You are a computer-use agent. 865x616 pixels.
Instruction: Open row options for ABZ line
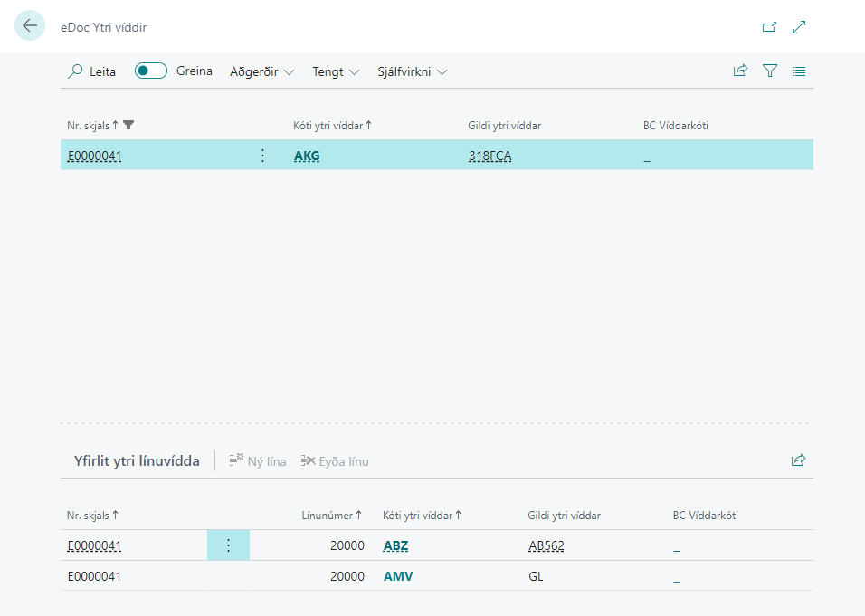228,545
